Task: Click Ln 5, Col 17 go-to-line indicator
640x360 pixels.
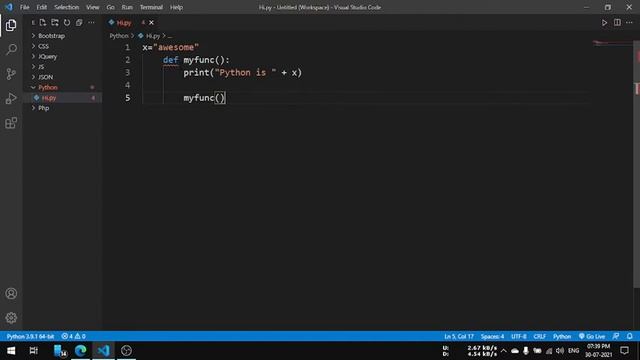Action: 459,336
